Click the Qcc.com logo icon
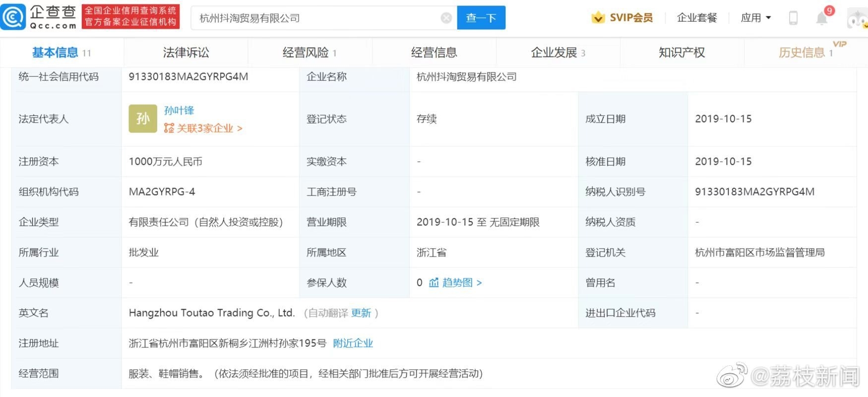 coord(13,17)
